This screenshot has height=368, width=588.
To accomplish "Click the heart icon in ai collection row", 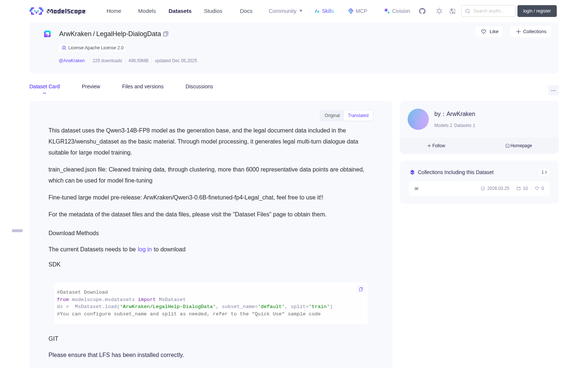I will coord(537,188).
